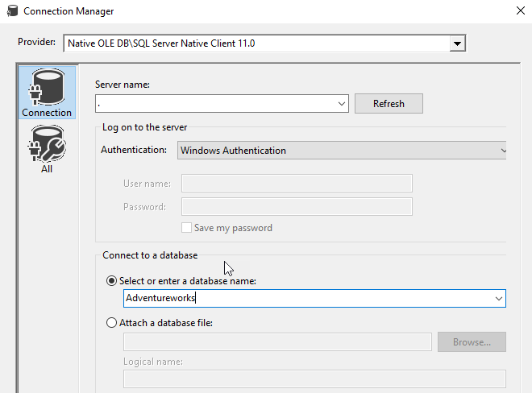
Task: Choose Select or enter a database name radio
Action: click(111, 281)
